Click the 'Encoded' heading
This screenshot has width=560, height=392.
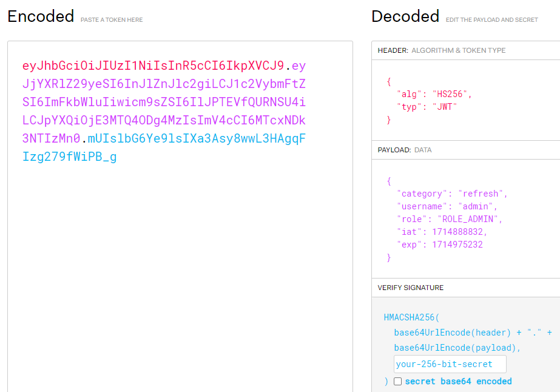[x=41, y=16]
